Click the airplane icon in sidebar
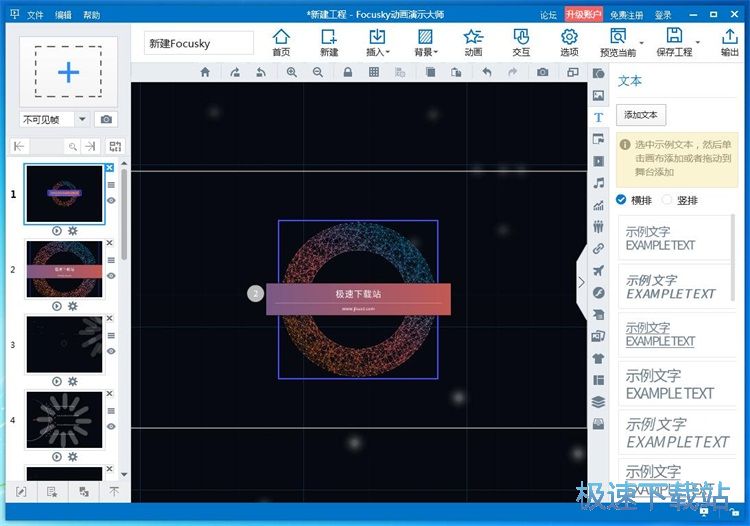This screenshot has height=526, width=750. point(598,271)
